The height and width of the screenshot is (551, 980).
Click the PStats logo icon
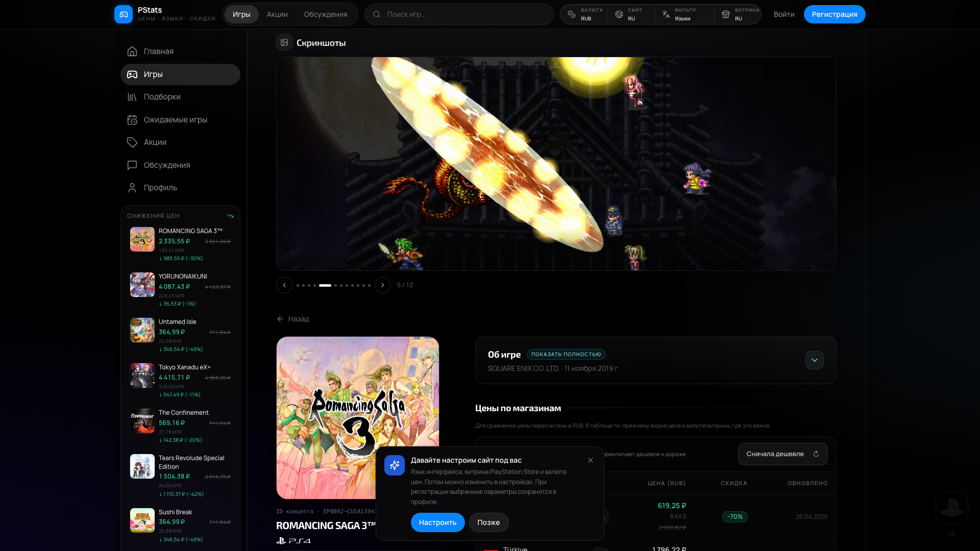pyautogui.click(x=124, y=14)
